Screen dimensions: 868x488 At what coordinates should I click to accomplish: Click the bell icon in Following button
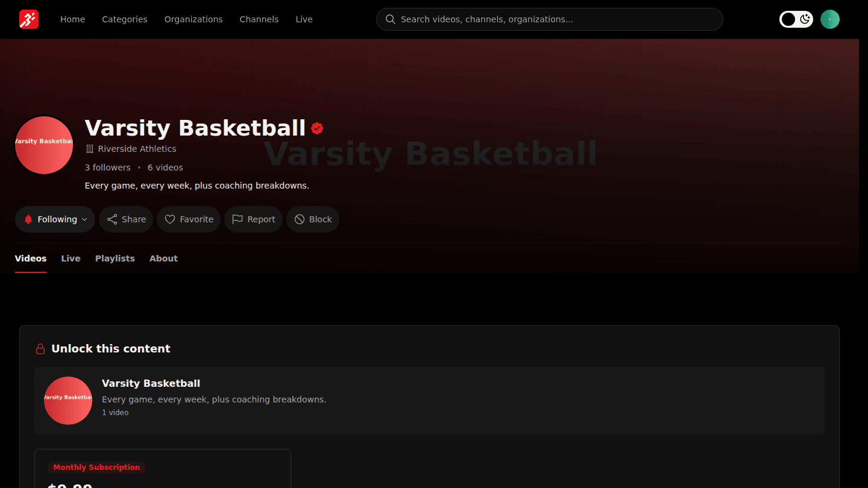(x=28, y=219)
